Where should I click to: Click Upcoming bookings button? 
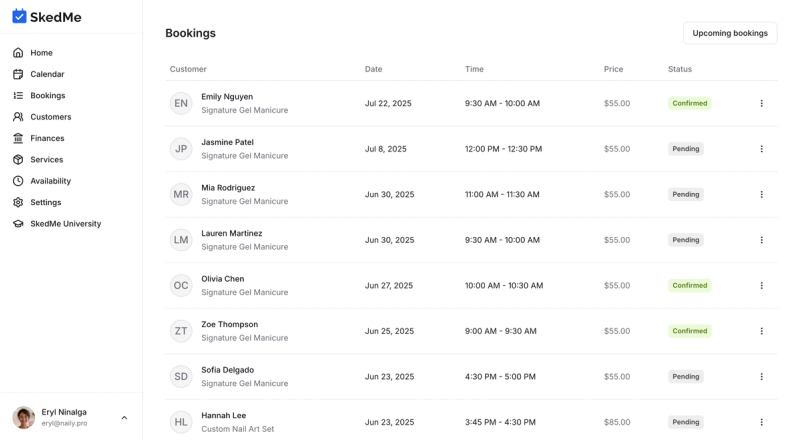730,33
